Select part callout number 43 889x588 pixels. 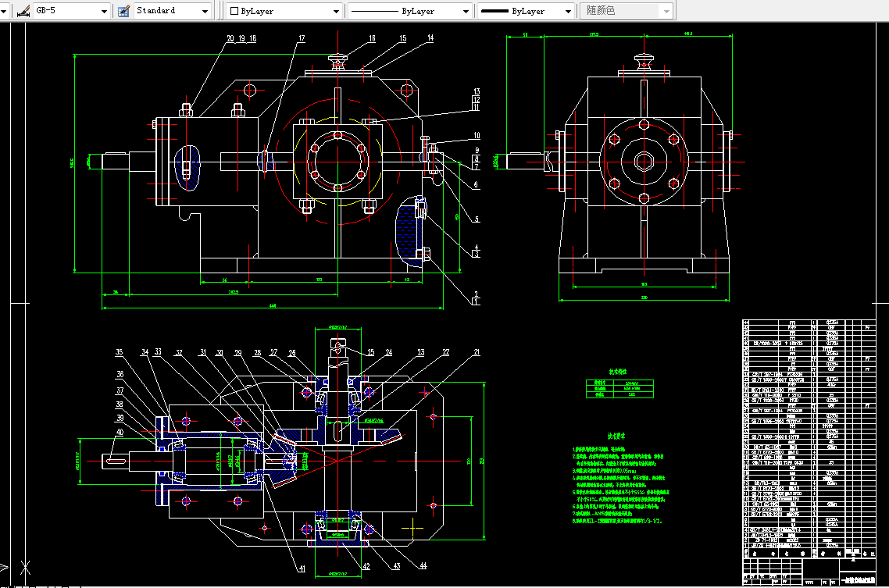tap(396, 566)
